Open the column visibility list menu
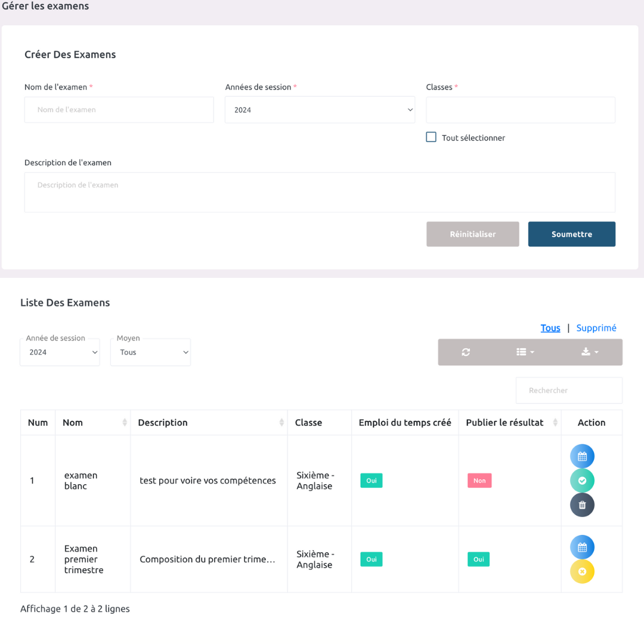Viewport: 644px width, 644px height. click(525, 352)
